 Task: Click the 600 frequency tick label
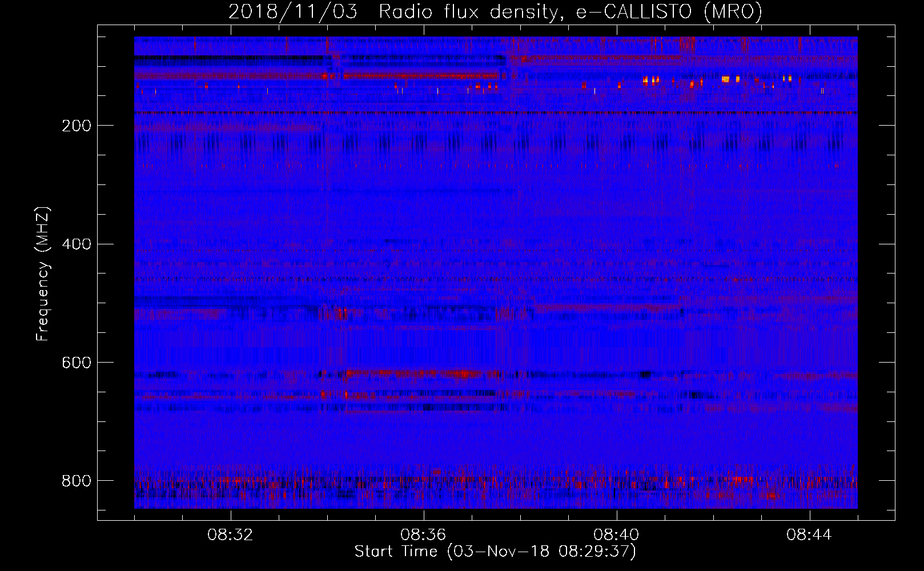pyautogui.click(x=77, y=363)
